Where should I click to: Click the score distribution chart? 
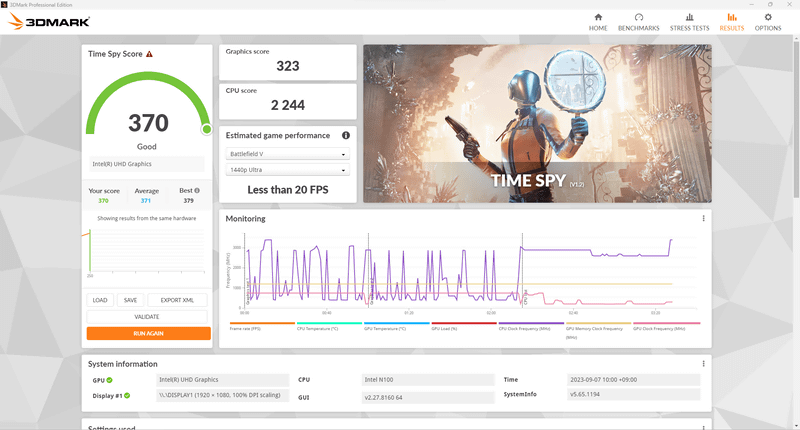pyautogui.click(x=146, y=251)
